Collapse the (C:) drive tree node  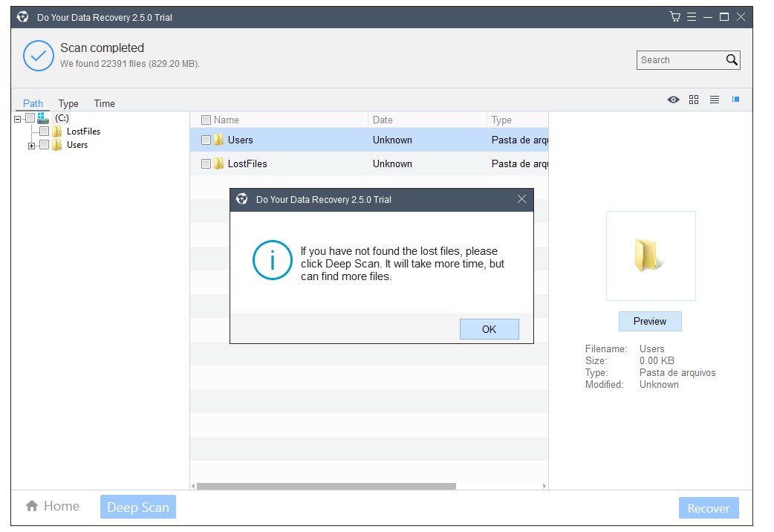tap(18, 119)
